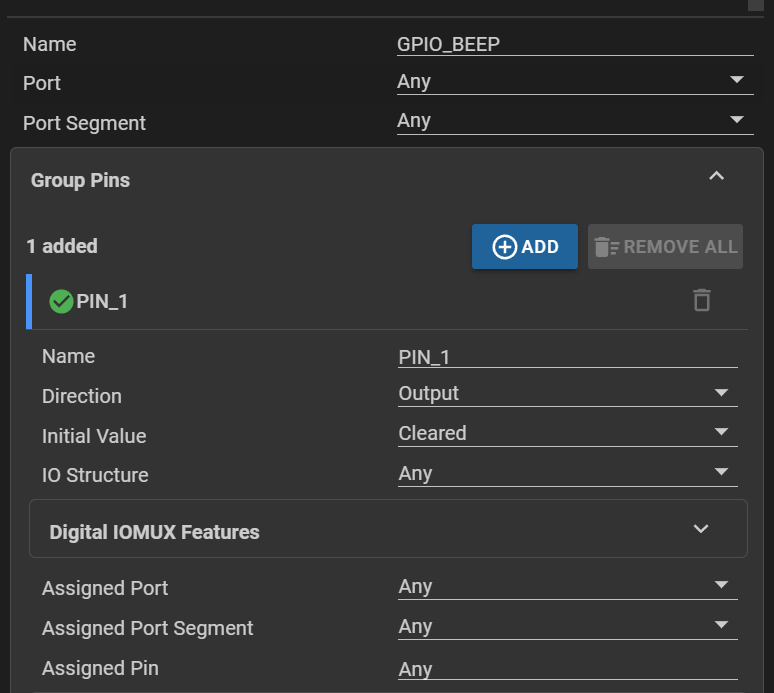Click the Group Pins section title

[x=80, y=180]
